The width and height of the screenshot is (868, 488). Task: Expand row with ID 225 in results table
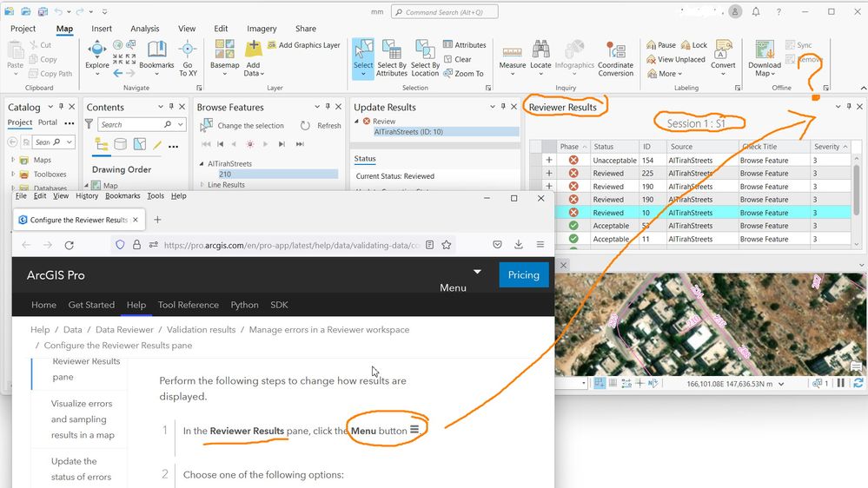(548, 173)
